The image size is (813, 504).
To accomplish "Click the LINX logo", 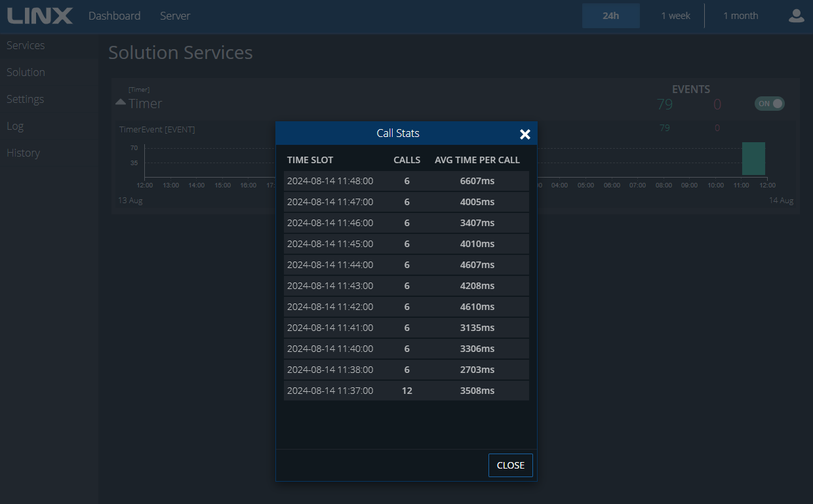I will tap(40, 15).
